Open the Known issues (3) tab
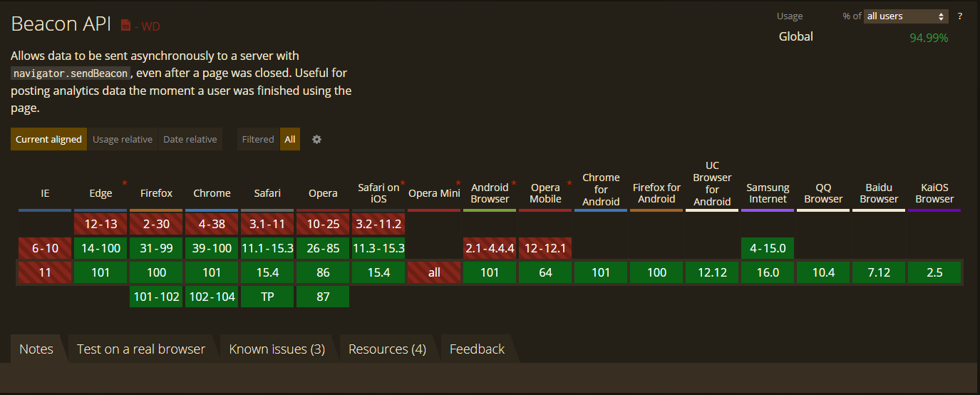The image size is (980, 395). pos(277,349)
